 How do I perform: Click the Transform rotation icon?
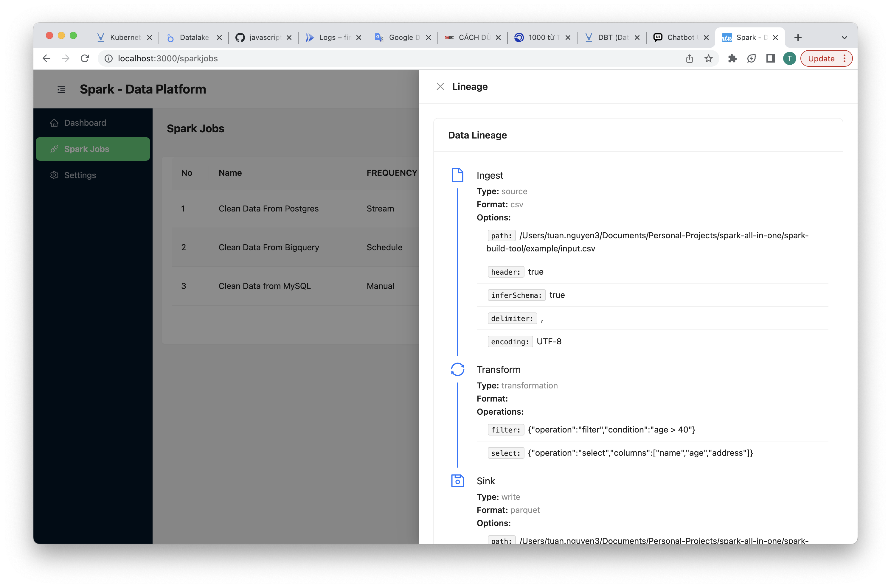(458, 369)
